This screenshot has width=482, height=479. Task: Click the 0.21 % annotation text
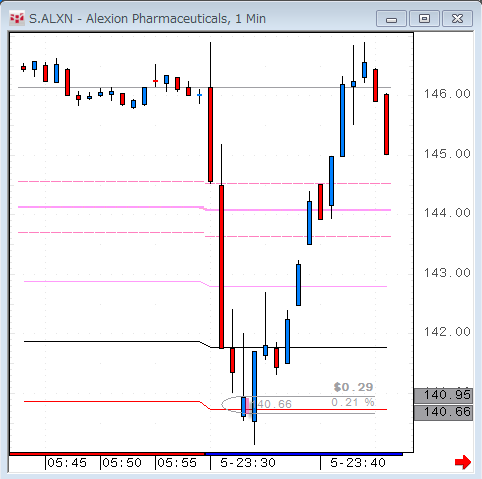[x=353, y=402]
